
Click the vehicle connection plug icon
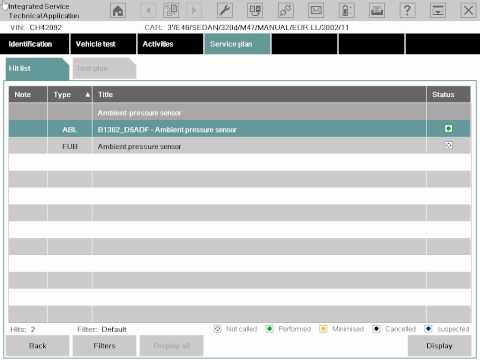pyautogui.click(x=286, y=10)
